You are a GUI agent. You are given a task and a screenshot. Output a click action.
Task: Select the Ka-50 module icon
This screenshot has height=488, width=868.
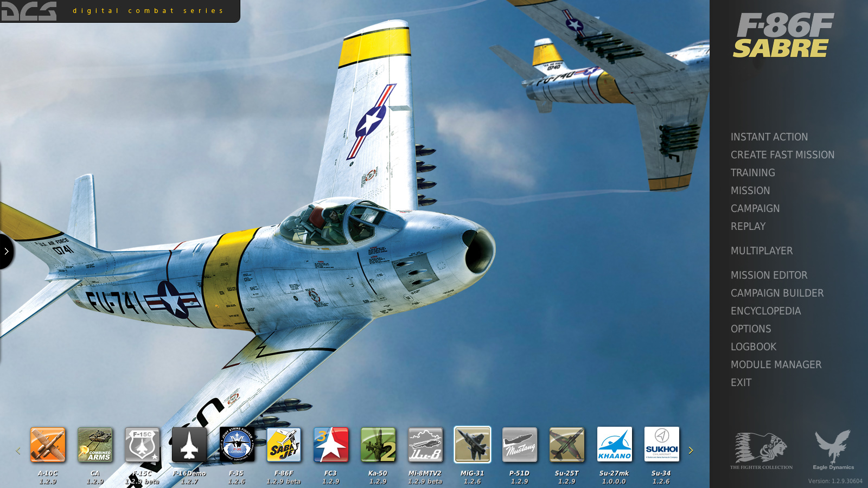378,445
